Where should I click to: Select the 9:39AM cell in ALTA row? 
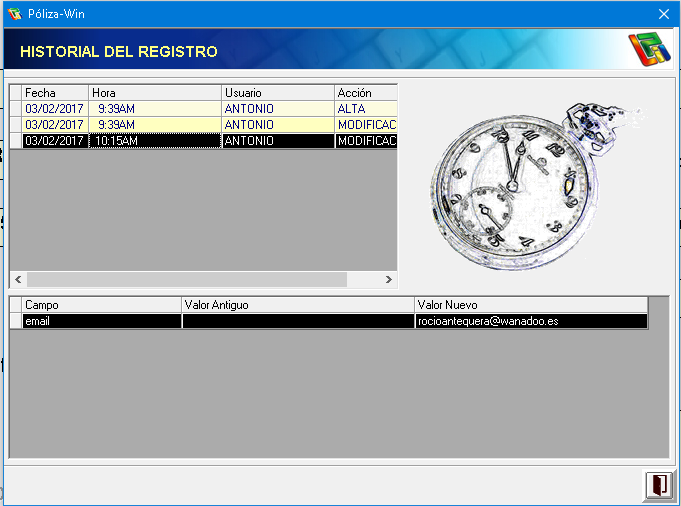coord(155,109)
